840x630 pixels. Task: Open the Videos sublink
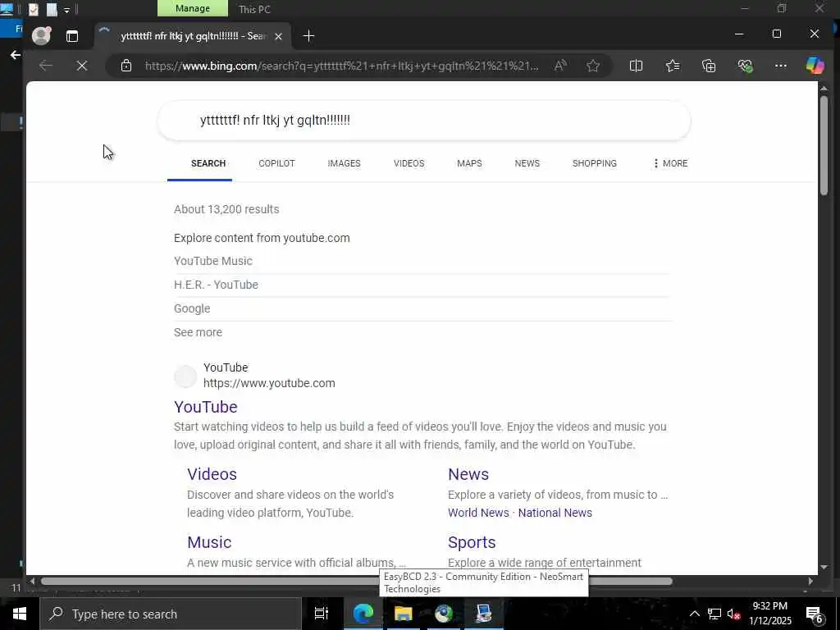pyautogui.click(x=212, y=474)
